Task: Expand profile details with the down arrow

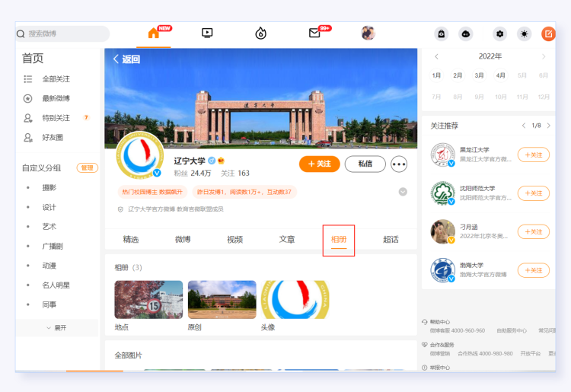Action: coord(403,192)
